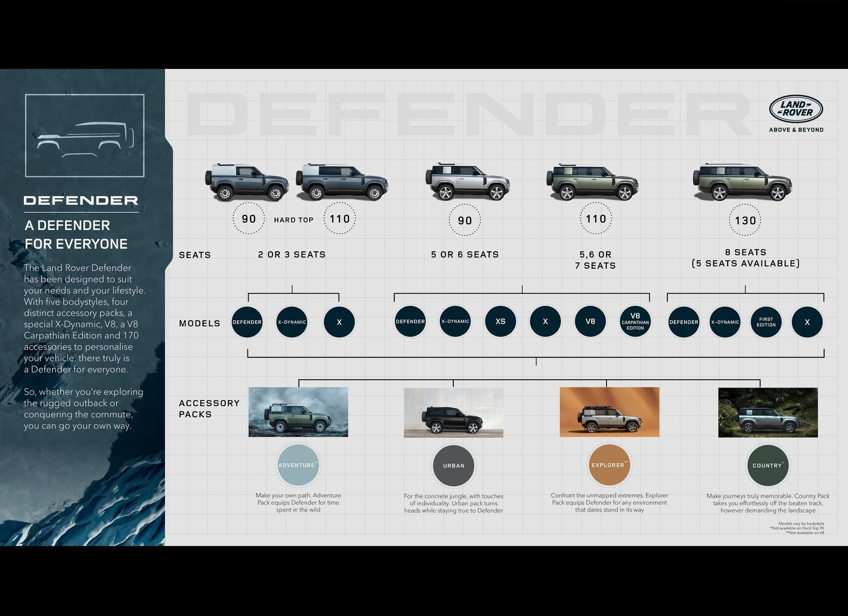This screenshot has height=616, width=848.
Task: Click the "Models vary by bodystyle" footnote
Action: 801,523
